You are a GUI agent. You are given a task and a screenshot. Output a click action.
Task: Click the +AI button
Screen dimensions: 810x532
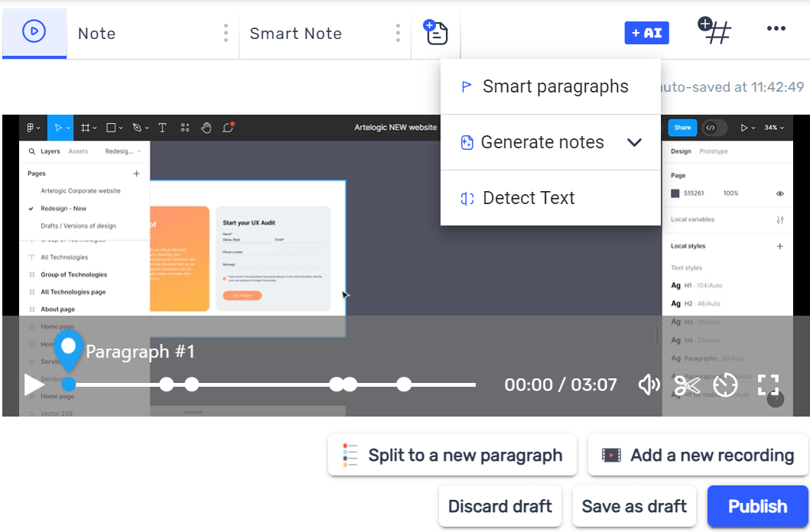click(x=646, y=33)
